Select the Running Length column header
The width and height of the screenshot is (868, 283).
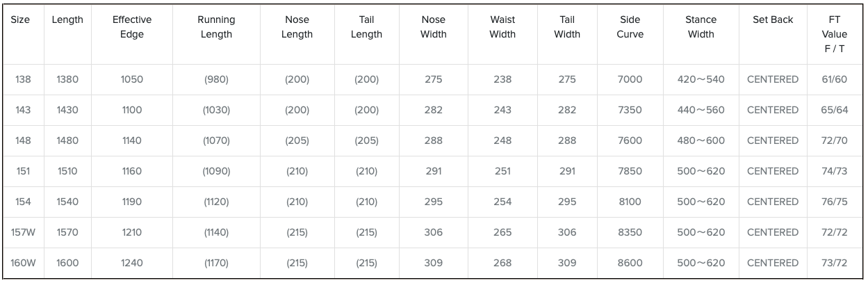click(216, 27)
